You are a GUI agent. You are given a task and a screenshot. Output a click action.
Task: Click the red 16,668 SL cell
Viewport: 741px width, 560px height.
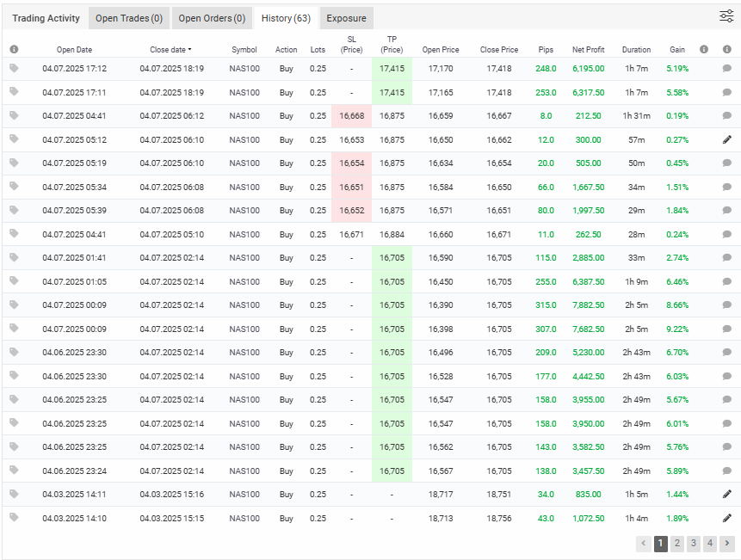[351, 116]
